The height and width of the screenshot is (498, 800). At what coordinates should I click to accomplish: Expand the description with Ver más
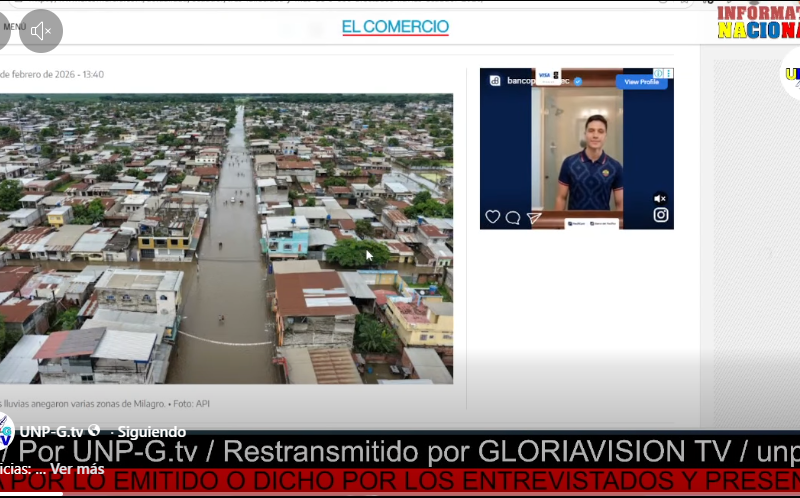[77, 469]
